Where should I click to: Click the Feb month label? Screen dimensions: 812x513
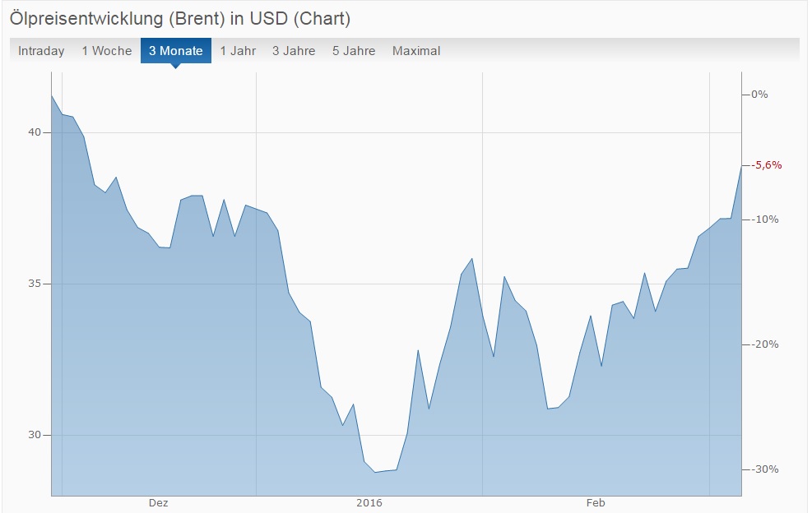coord(596,502)
